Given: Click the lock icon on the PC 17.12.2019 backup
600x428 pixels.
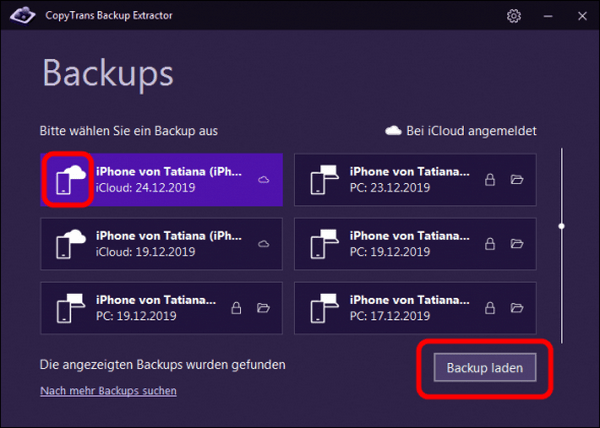Looking at the screenshot, I should [490, 308].
